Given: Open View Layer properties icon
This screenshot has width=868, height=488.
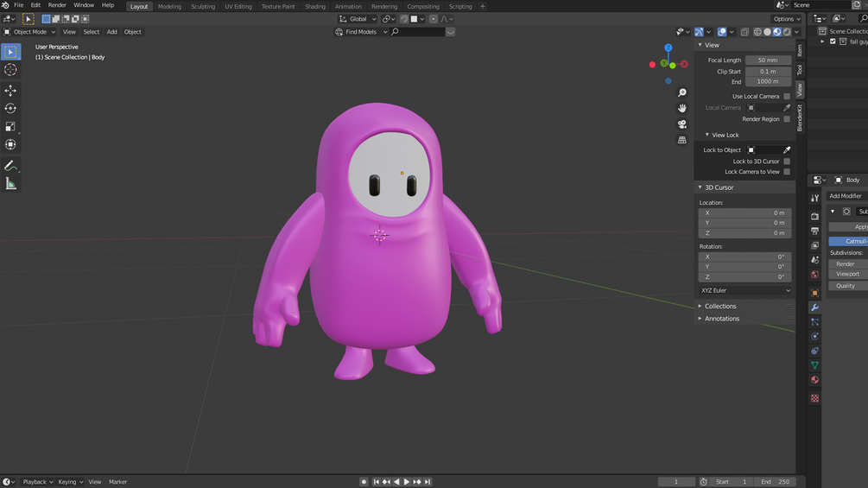Looking at the screenshot, I should 814,245.
